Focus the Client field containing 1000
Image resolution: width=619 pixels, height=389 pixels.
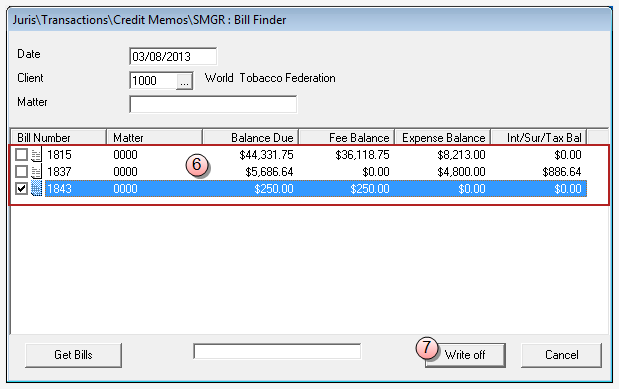pos(153,81)
